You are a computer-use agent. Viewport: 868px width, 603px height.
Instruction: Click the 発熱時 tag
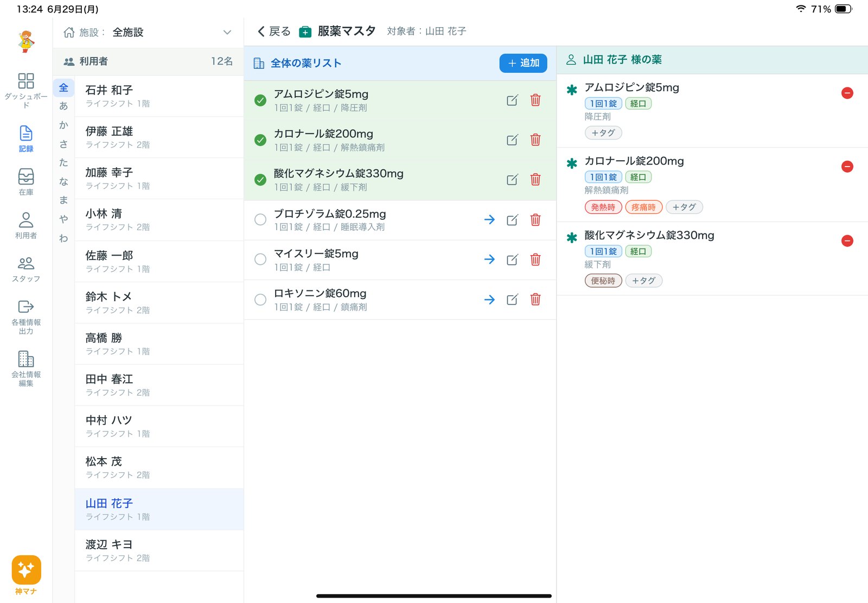tap(603, 207)
